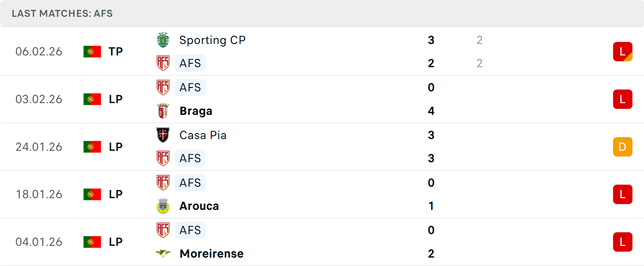Image resolution: width=644 pixels, height=266 pixels.
Task: Click the Braga club crest
Action: point(163,111)
